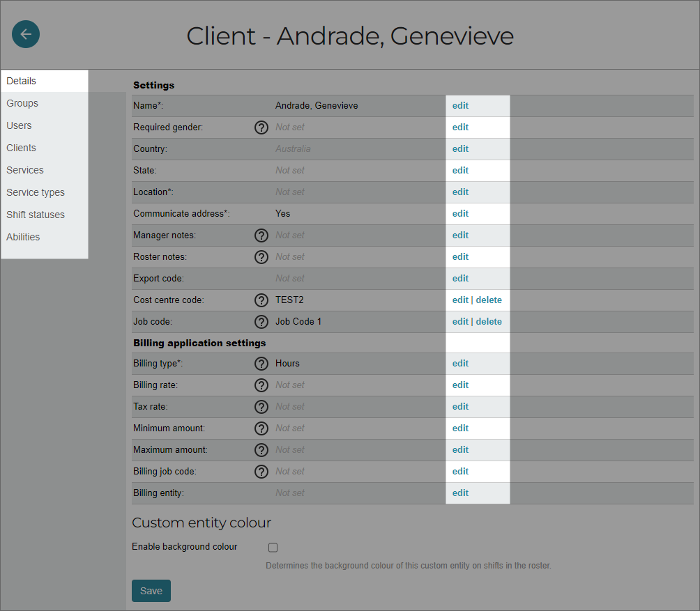The image size is (700, 611).
Task: Edit Communicate address setting
Action: (x=460, y=214)
